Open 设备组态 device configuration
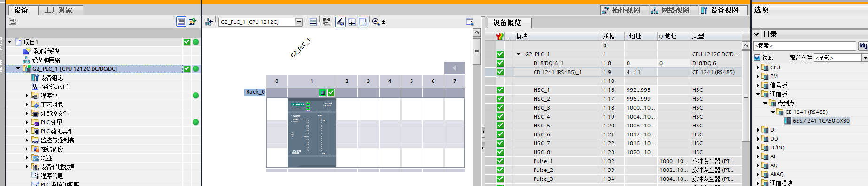The height and width of the screenshot is (186, 868). pyautogui.click(x=52, y=78)
